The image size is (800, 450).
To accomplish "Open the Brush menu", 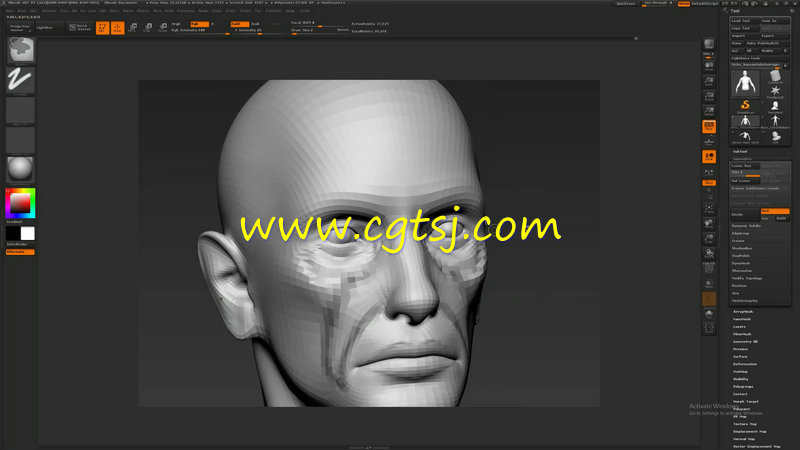I will coord(21,11).
